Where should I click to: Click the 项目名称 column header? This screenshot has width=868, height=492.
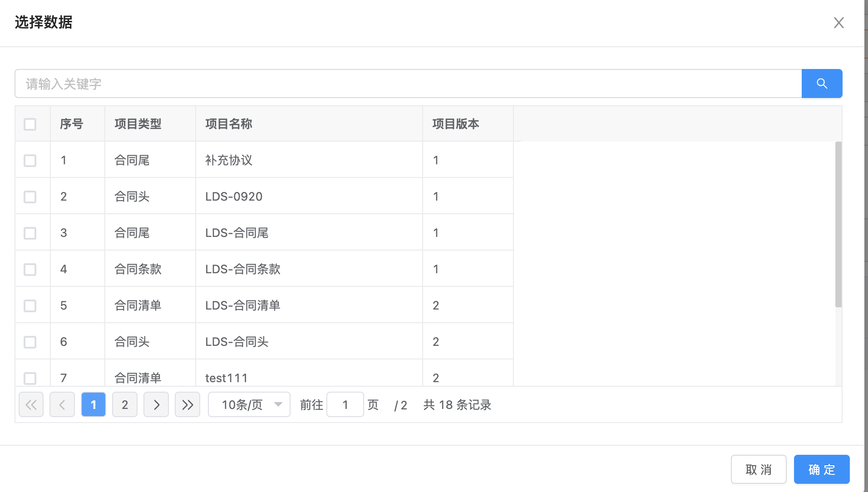click(229, 124)
